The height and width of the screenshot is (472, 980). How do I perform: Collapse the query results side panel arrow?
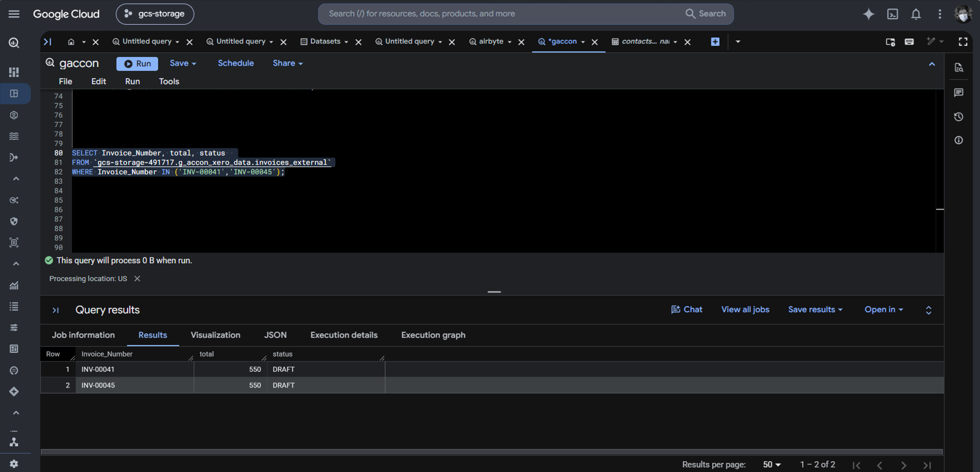coord(55,310)
